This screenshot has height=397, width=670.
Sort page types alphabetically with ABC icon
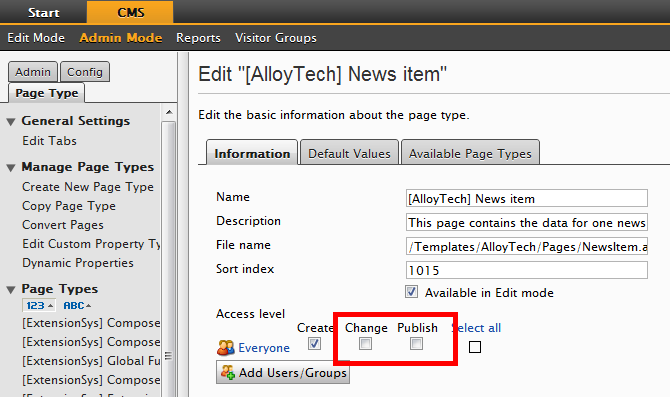(77, 306)
